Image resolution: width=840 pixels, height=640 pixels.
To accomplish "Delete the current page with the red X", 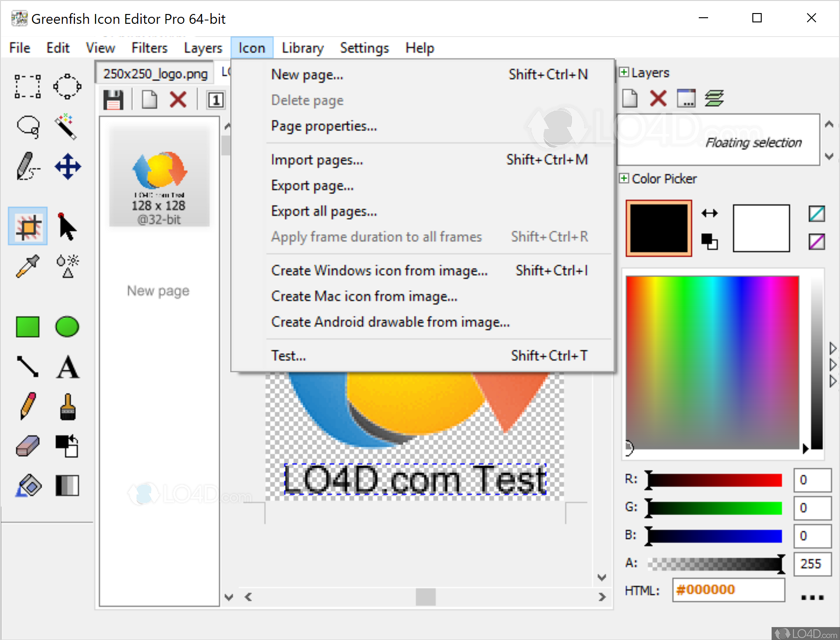I will click(x=178, y=99).
